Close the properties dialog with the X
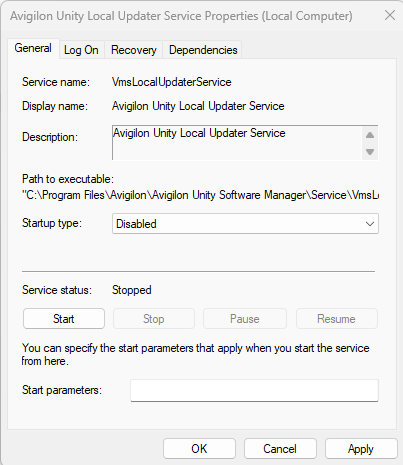This screenshot has height=465, width=403. click(x=390, y=15)
